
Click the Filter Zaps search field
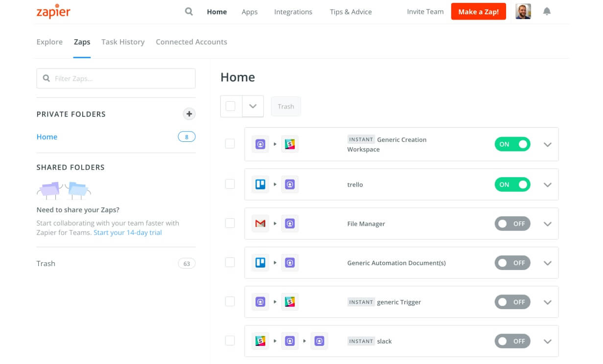pyautogui.click(x=116, y=78)
